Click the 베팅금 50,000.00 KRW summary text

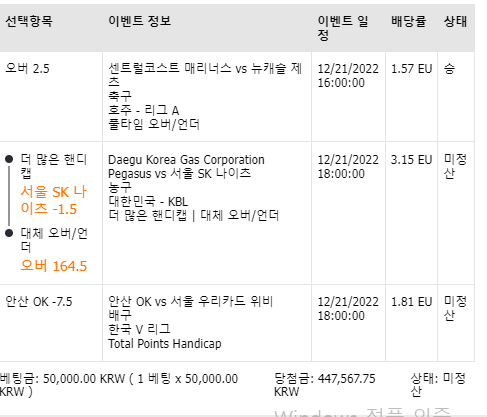[x=119, y=385]
